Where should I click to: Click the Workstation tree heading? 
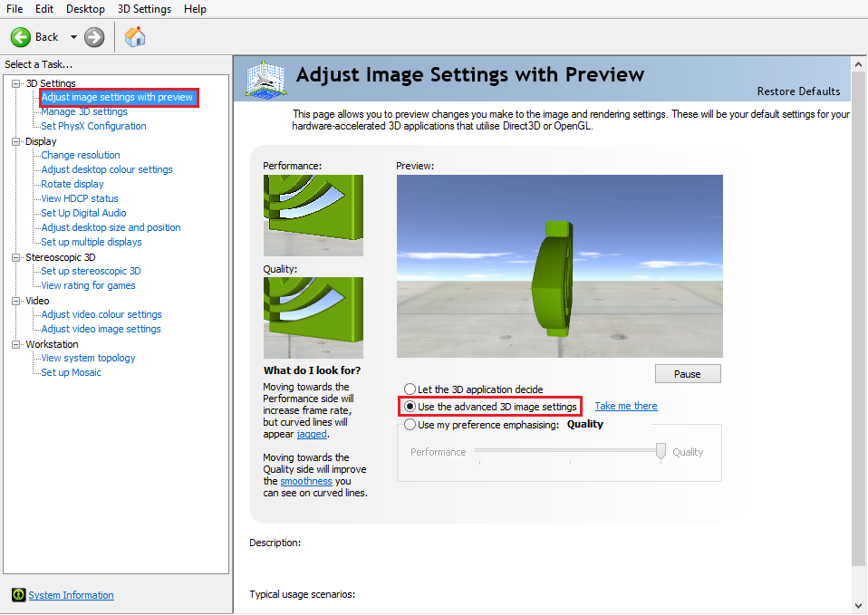[52, 344]
